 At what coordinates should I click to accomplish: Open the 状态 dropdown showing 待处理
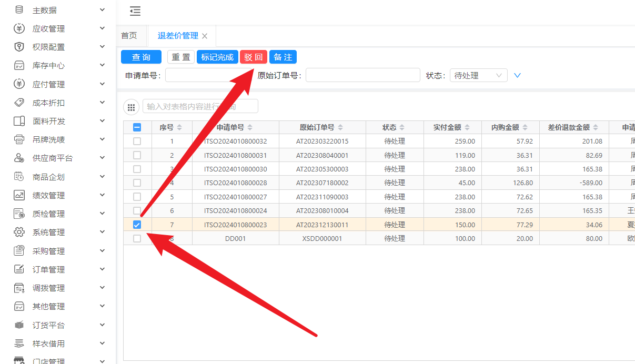pos(478,75)
